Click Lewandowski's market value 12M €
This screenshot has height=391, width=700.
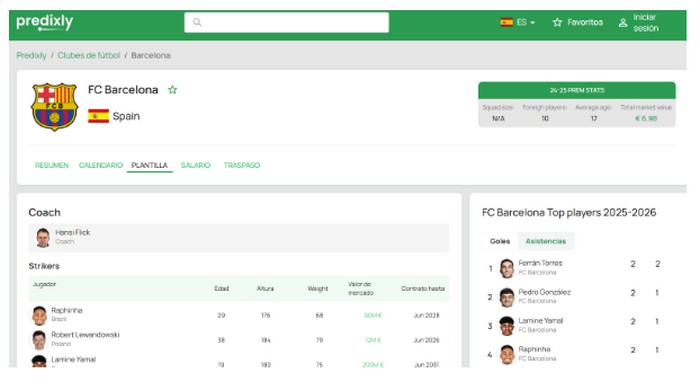(x=373, y=340)
